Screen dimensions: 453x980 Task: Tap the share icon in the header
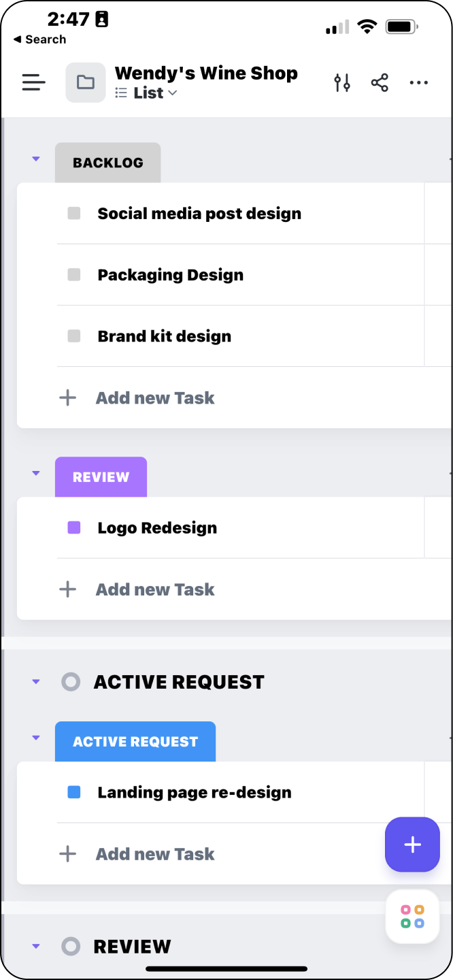(x=380, y=83)
